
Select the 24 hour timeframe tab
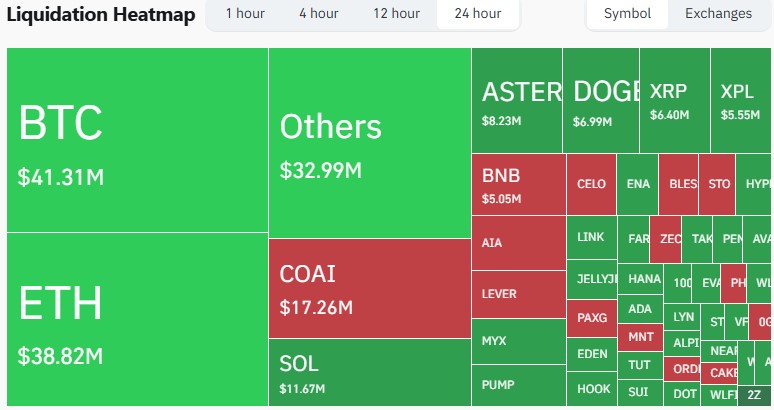pos(477,14)
